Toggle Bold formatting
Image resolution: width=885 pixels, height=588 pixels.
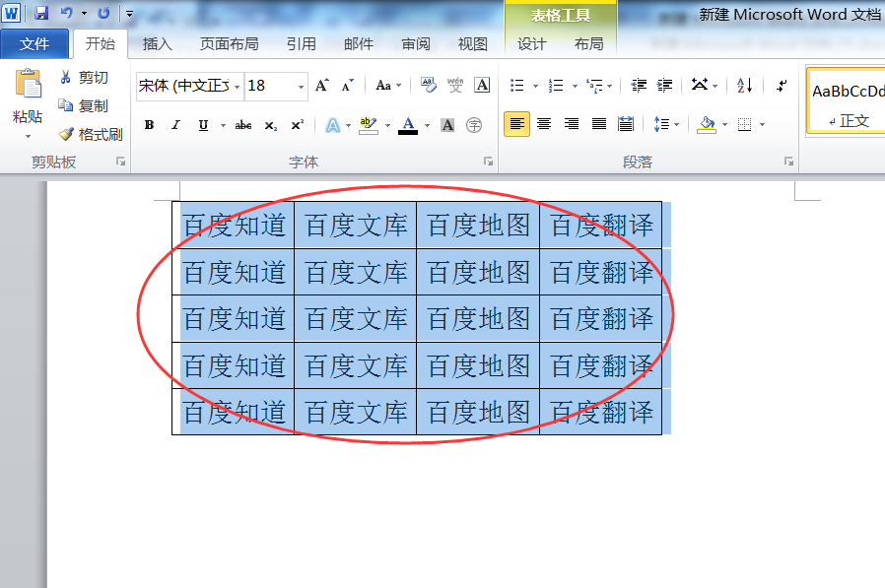(x=149, y=125)
